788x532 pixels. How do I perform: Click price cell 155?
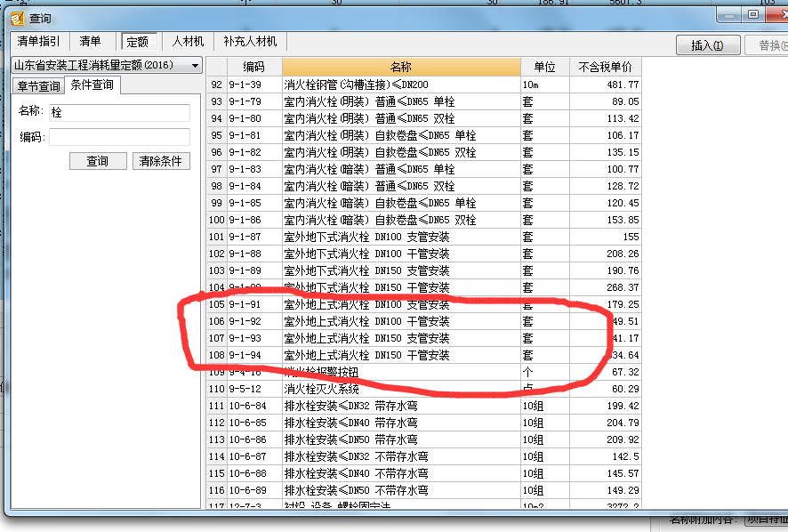click(x=606, y=237)
